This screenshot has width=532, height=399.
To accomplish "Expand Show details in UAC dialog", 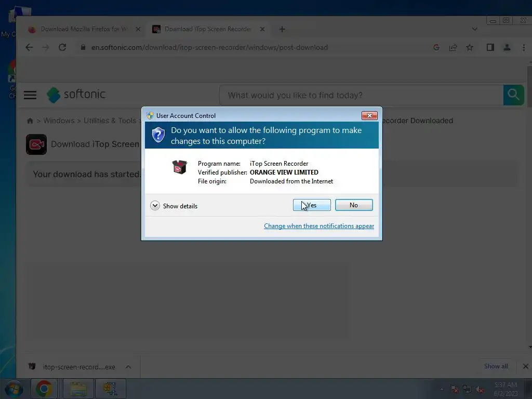I will coord(174,206).
